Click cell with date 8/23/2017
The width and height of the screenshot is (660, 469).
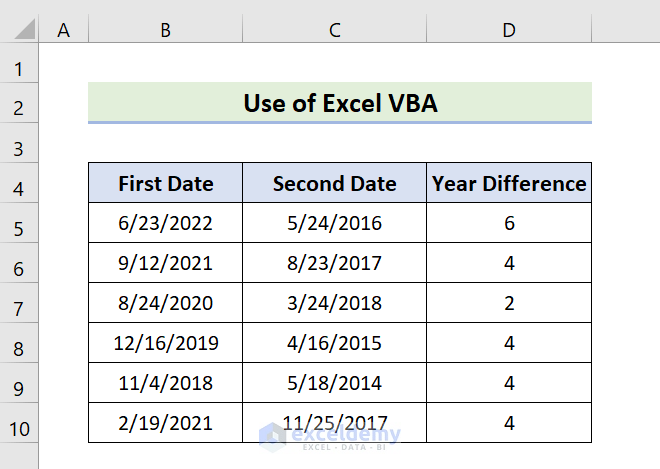coord(334,263)
